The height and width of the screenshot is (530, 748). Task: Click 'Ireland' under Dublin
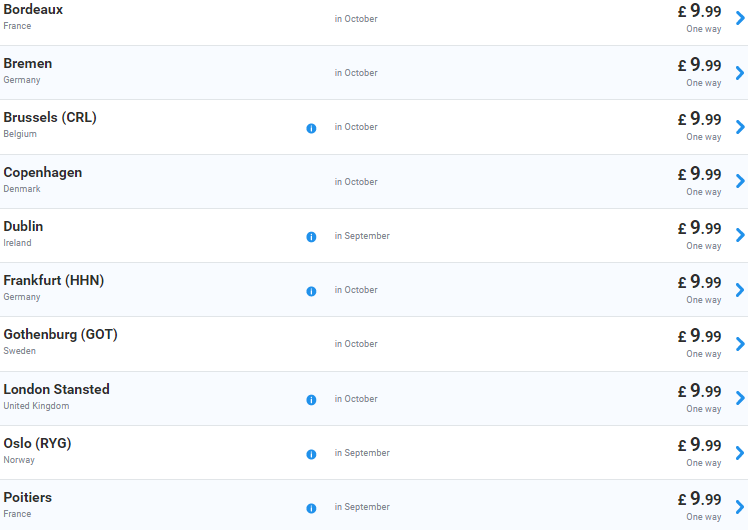pyautogui.click(x=17, y=243)
